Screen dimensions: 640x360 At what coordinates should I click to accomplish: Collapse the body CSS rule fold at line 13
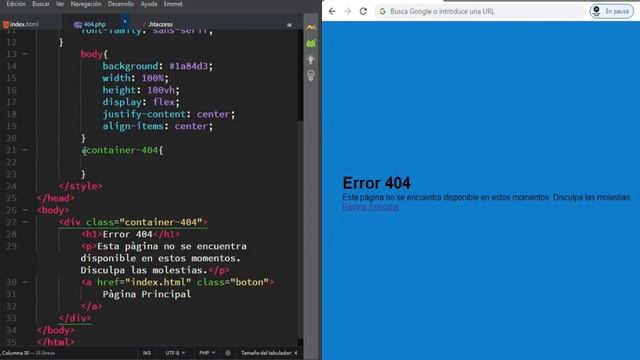(25, 54)
